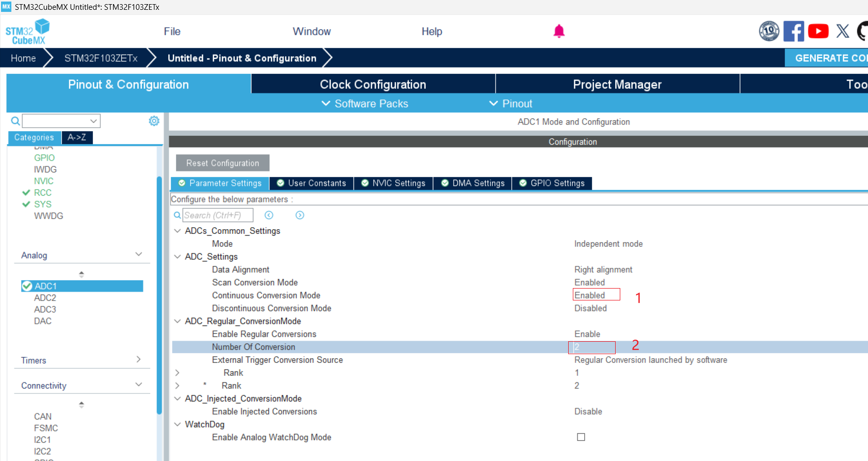Click the ADC1 enabled check icon
The height and width of the screenshot is (461, 868).
coord(27,286)
